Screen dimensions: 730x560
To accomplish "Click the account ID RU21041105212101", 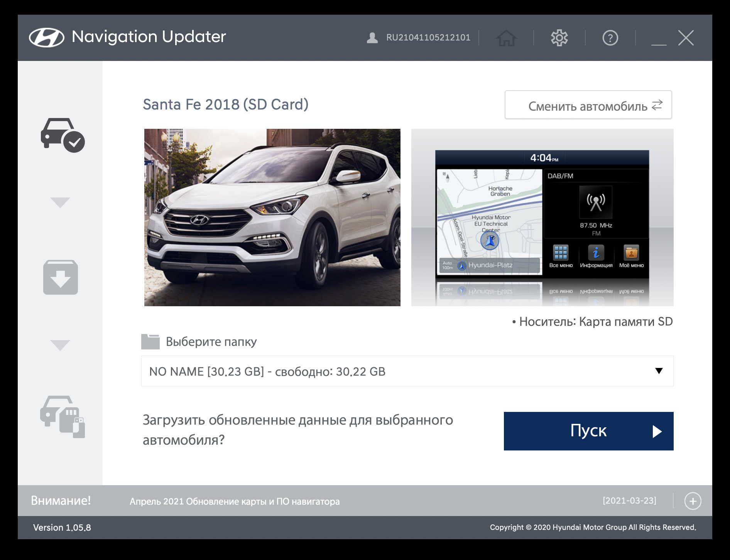I will 428,37.
